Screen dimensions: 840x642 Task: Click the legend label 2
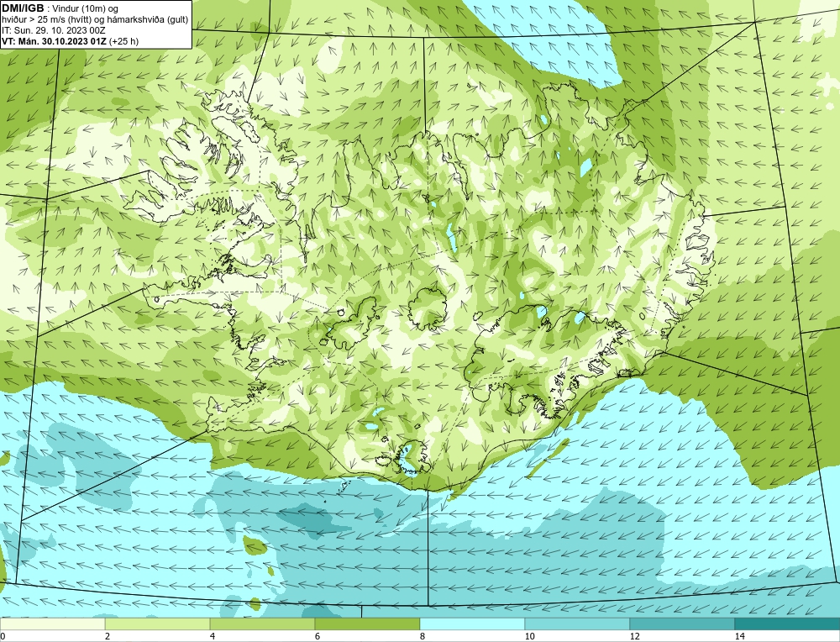coord(108,636)
